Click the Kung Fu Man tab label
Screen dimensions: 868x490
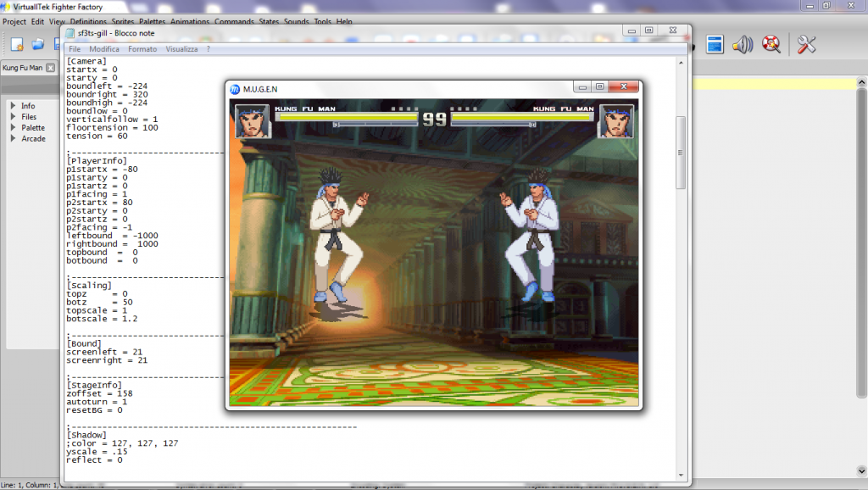click(x=22, y=68)
